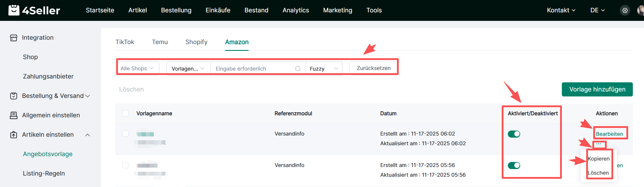Open settings via the gear icon
The image size is (644, 187).
[625, 10]
